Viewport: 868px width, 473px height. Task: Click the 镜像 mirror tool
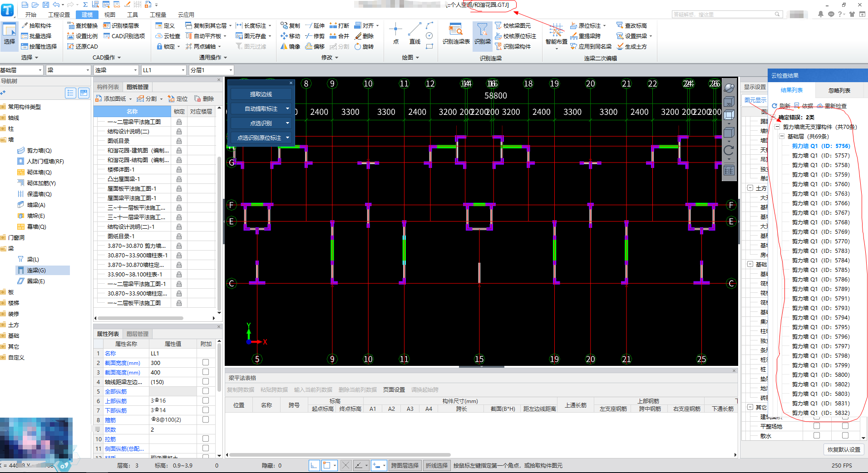(x=290, y=46)
